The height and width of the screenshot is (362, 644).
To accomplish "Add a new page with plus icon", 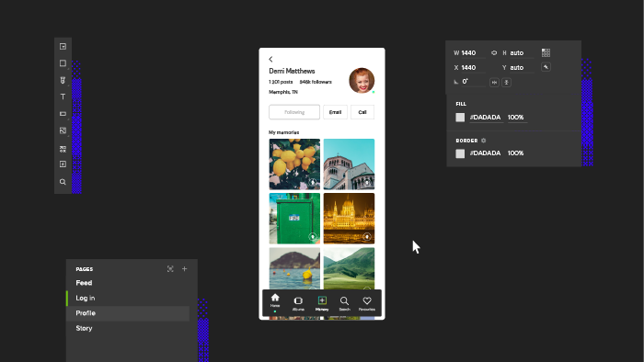I will 184,269.
